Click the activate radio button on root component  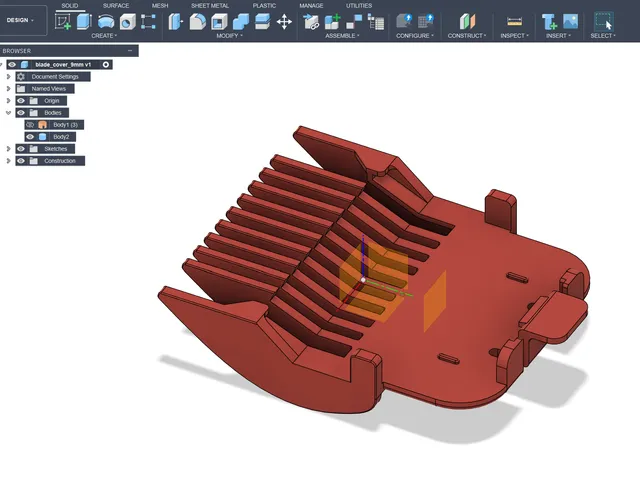pyautogui.click(x=106, y=64)
